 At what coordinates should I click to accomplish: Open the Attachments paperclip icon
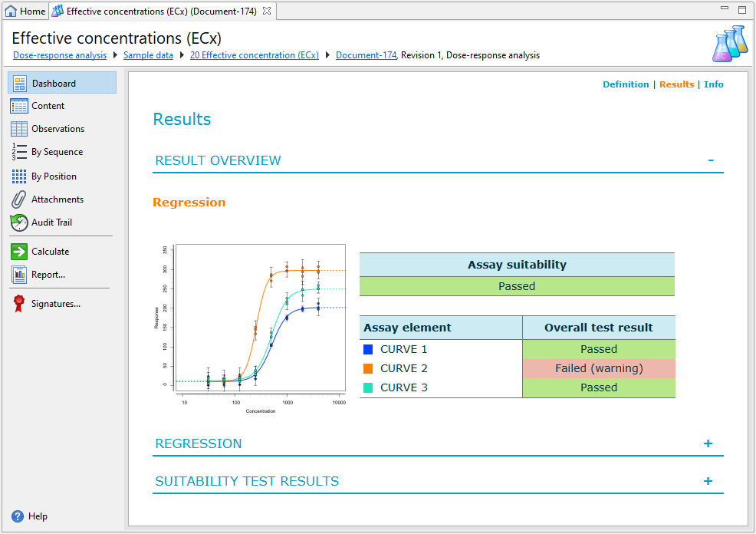point(20,199)
